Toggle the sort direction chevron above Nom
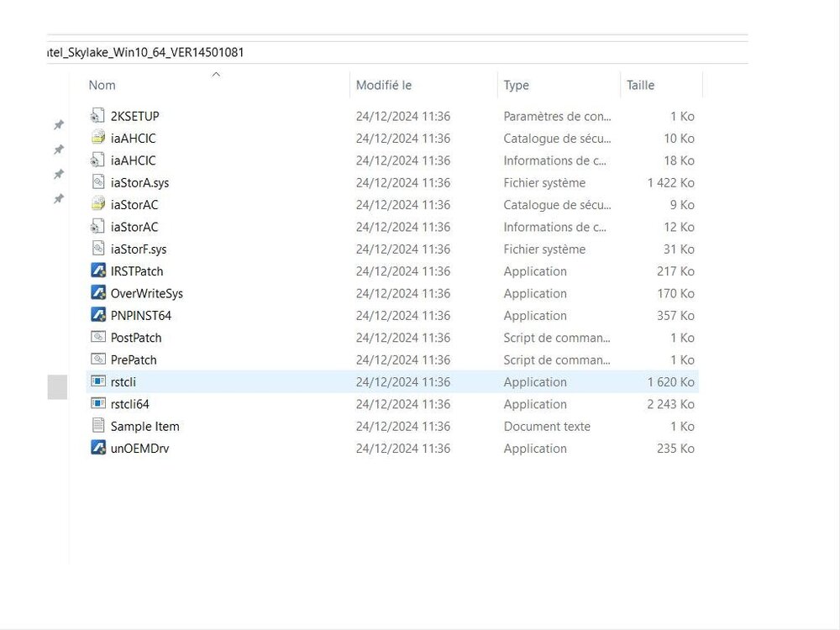 coord(216,74)
